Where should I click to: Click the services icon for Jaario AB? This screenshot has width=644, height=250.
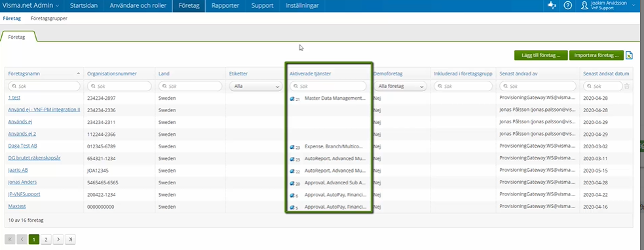pos(292,171)
